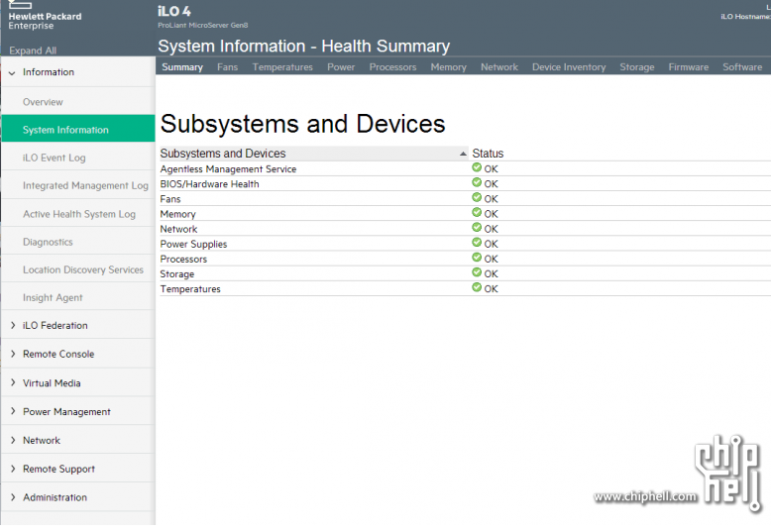
Task: Switch to the top Memory tab
Action: coord(449,67)
